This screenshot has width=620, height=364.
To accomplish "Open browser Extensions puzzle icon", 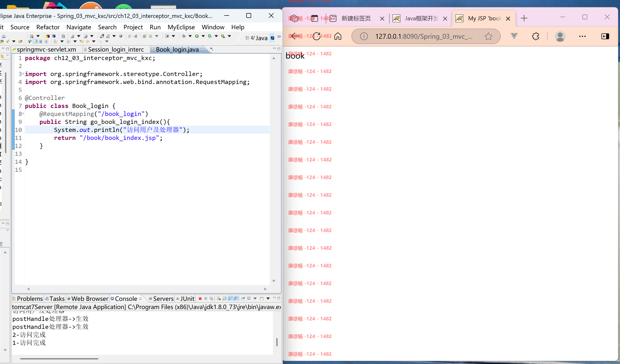I will coord(536,36).
